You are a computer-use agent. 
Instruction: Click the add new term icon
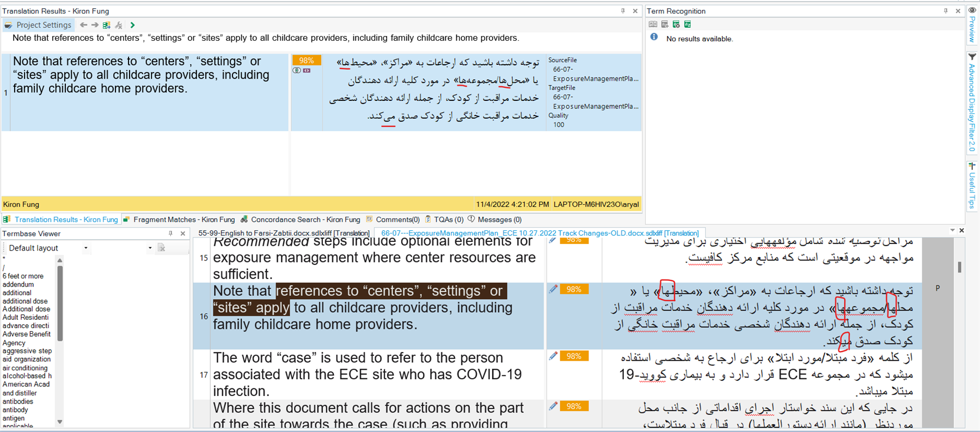coord(665,25)
